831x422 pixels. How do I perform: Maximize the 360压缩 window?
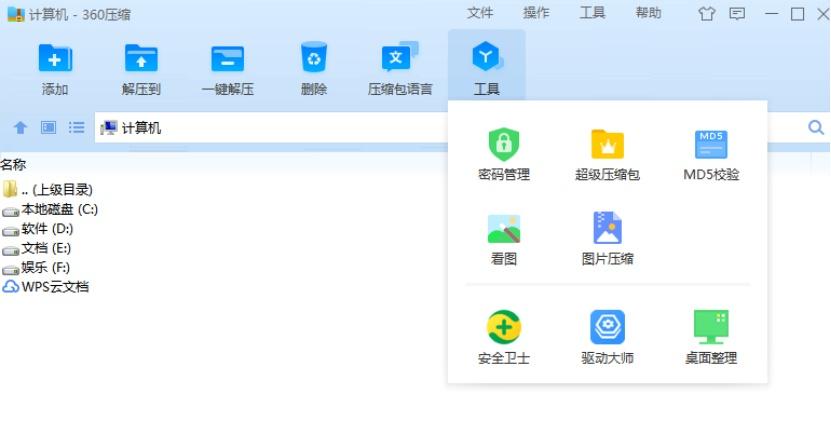tap(798, 14)
